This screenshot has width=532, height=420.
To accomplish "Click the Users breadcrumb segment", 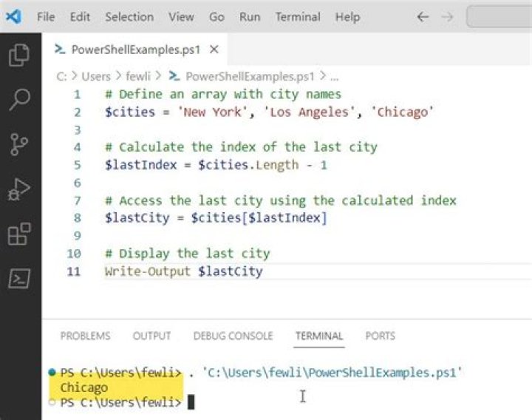I will click(96, 76).
